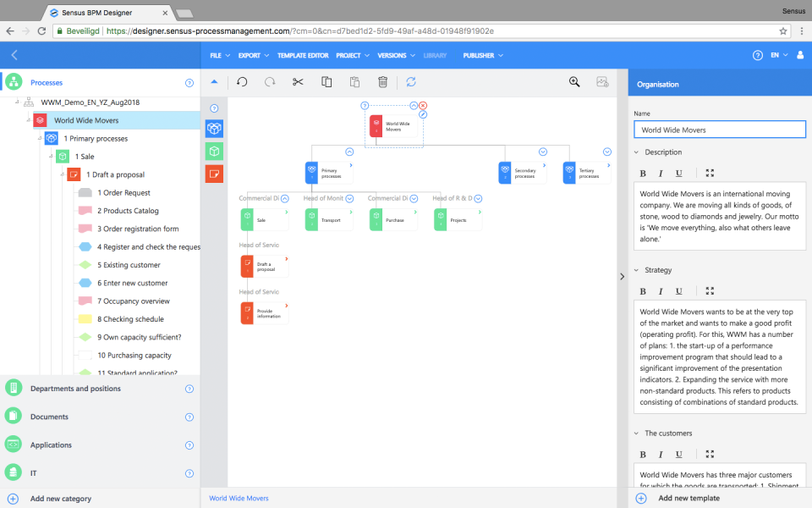Reload the browser page
Viewport: 812px width, 508px height.
(42, 31)
